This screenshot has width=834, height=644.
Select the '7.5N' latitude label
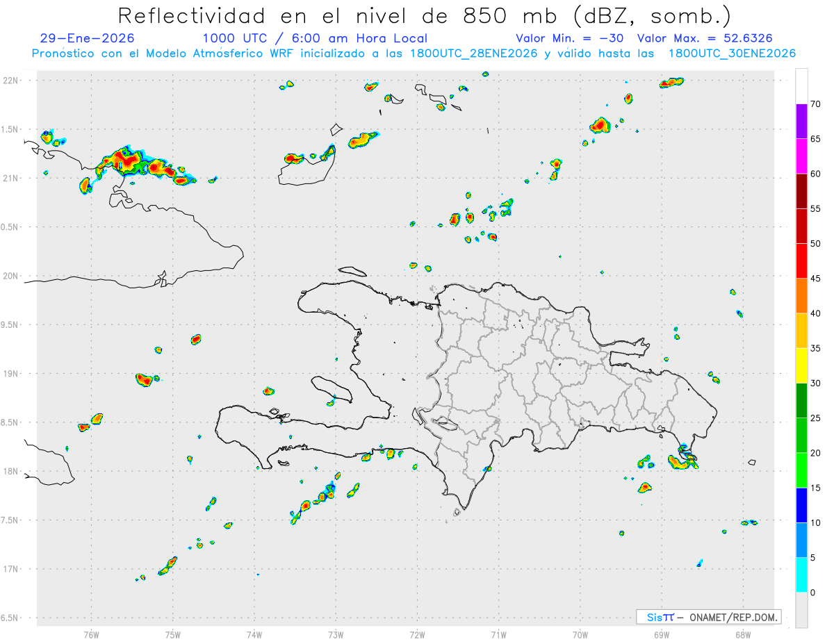click(x=10, y=520)
